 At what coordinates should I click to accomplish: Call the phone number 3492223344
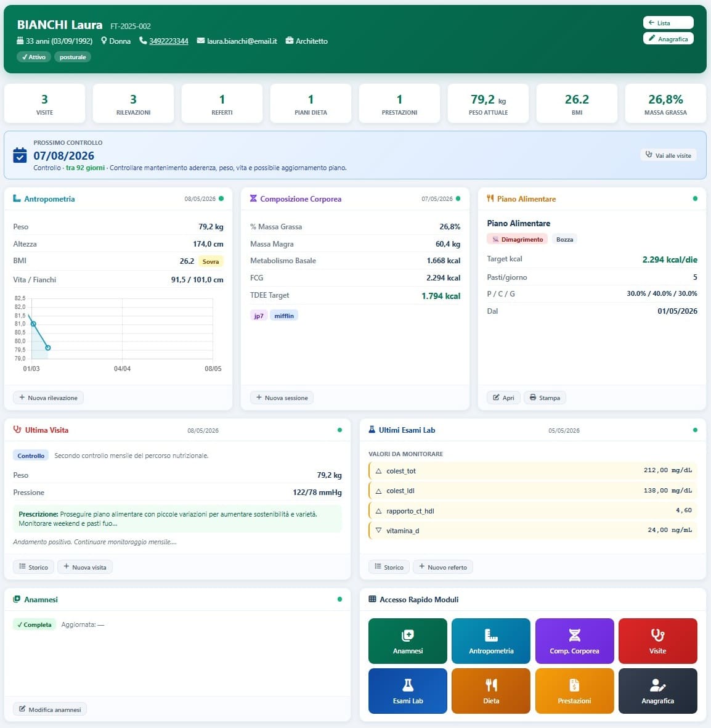coord(168,41)
